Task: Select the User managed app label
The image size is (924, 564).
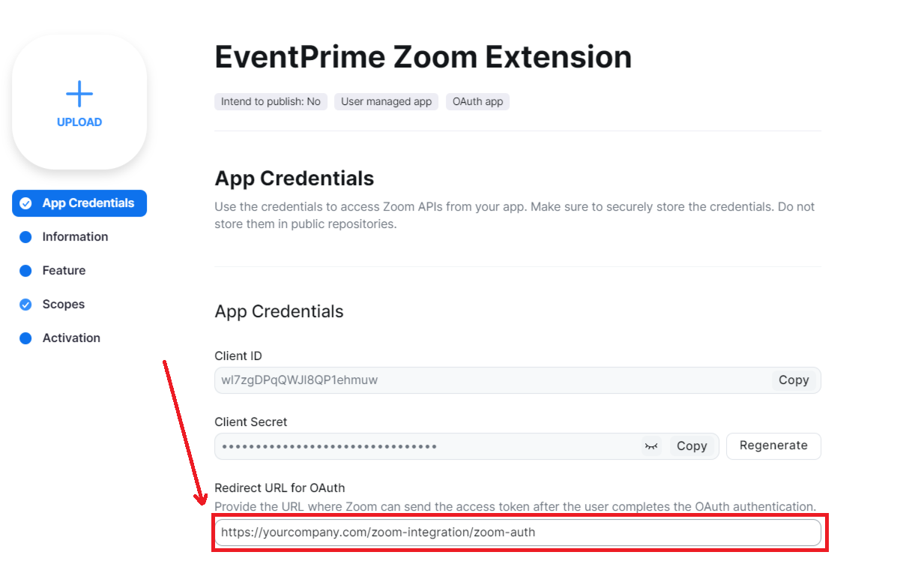Action: point(386,101)
